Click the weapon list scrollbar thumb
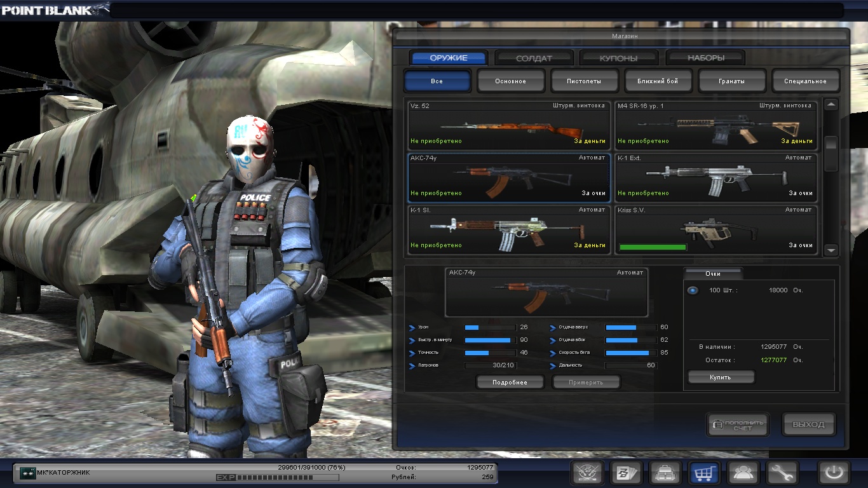Viewport: 868px width, 488px height. coord(831,154)
